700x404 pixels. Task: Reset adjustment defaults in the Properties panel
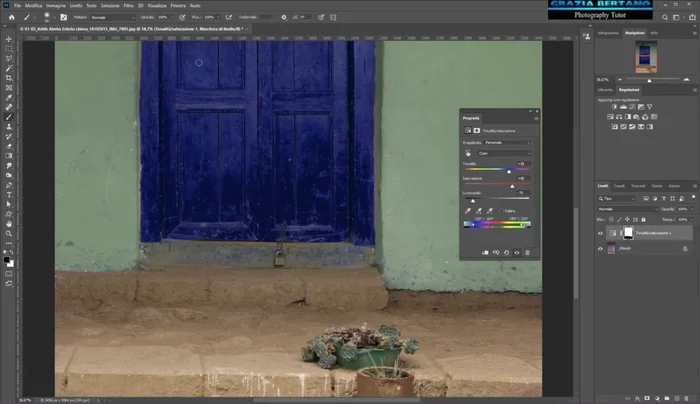pyautogui.click(x=506, y=252)
